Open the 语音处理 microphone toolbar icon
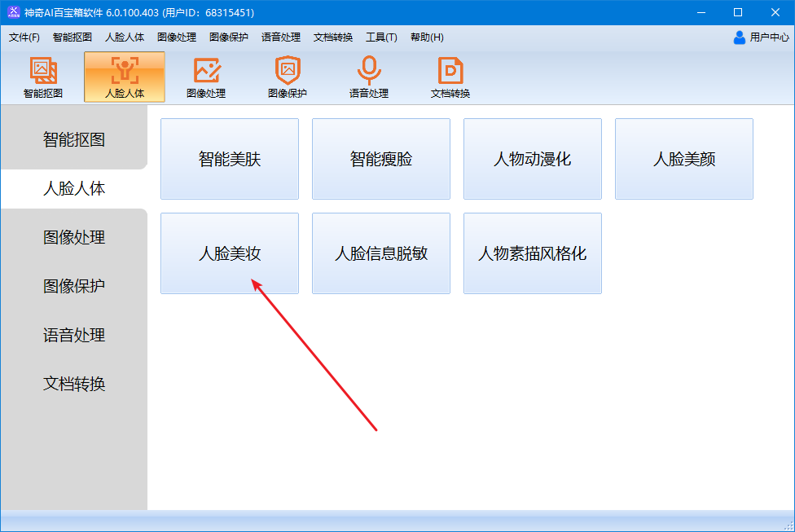Image resolution: width=795 pixels, height=532 pixels. click(369, 77)
